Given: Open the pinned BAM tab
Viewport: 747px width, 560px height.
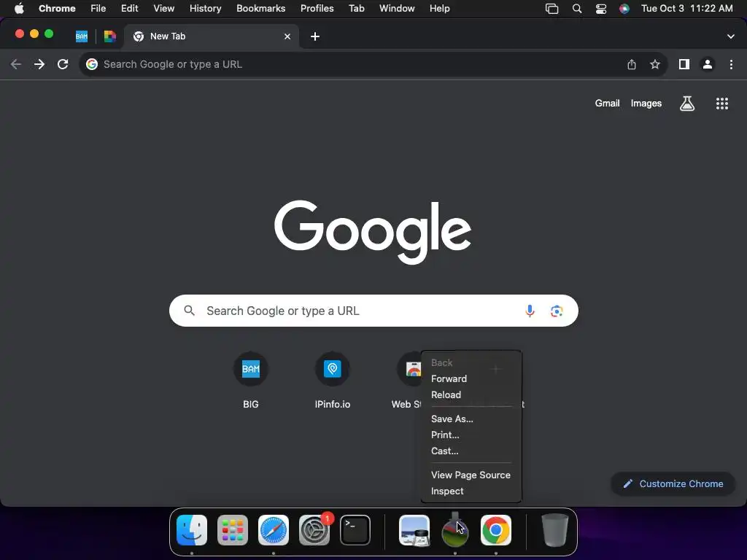Looking at the screenshot, I should coord(82,36).
